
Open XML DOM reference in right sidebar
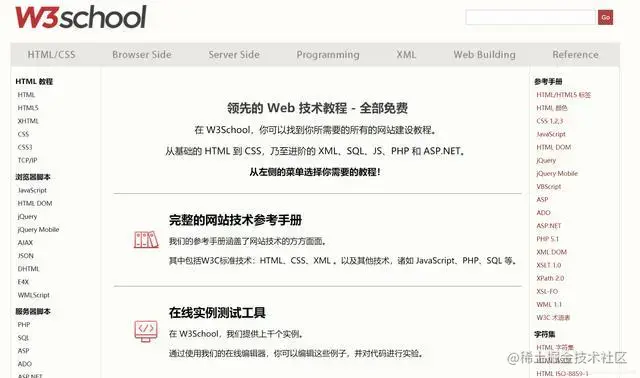coord(551,252)
